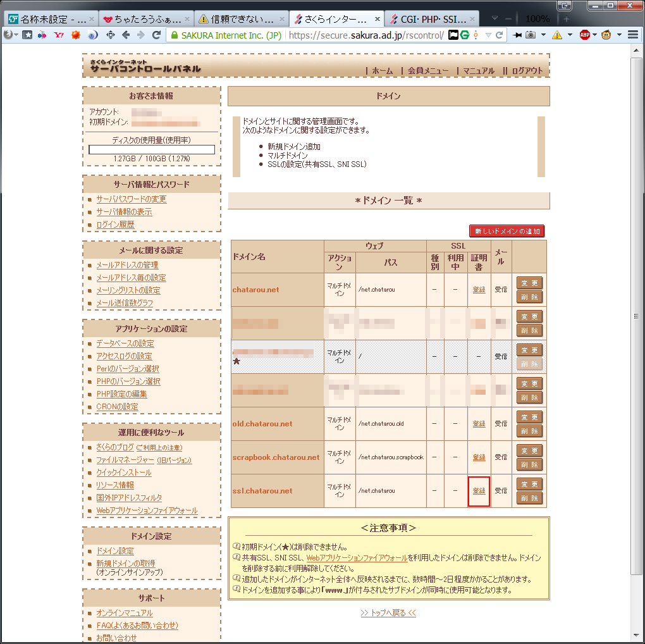Screen dimensions: 645x644
Task: Open the マニュアル header link
Action: click(x=479, y=71)
